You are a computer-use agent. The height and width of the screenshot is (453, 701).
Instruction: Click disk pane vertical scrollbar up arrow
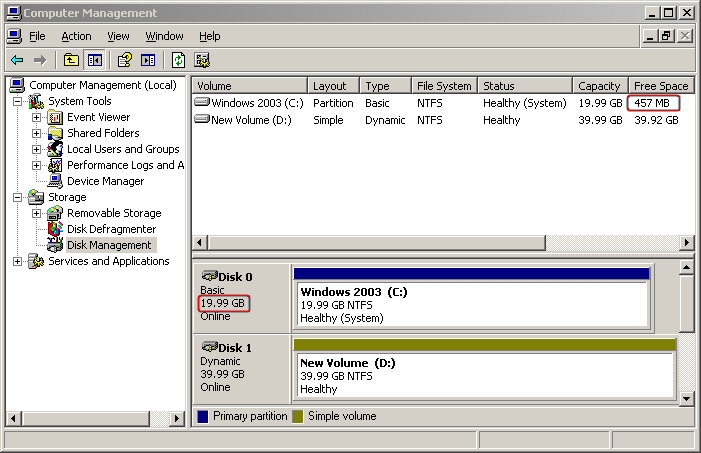pyautogui.click(x=686, y=267)
